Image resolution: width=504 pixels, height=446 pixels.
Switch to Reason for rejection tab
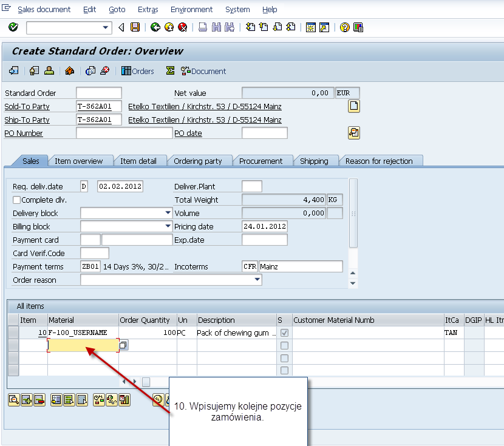379,161
